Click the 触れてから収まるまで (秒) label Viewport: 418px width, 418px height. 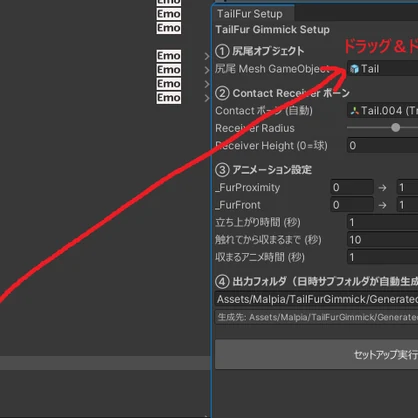[x=268, y=240]
